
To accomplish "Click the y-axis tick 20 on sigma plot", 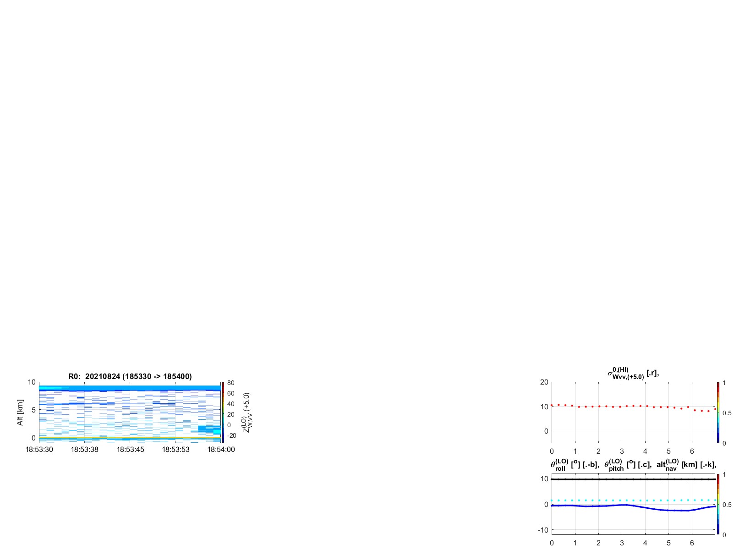I will 544,382.
